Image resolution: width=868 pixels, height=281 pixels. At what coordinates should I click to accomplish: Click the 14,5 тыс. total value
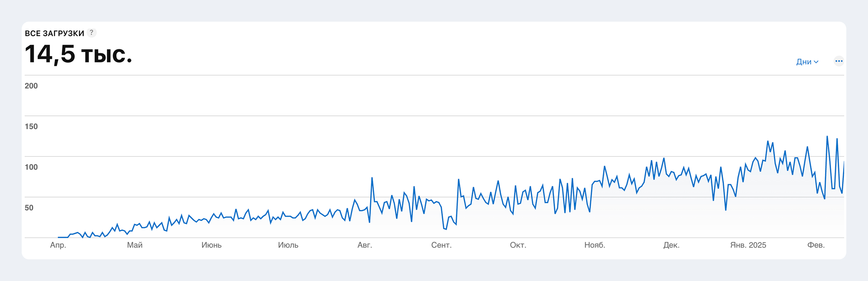[x=78, y=54]
